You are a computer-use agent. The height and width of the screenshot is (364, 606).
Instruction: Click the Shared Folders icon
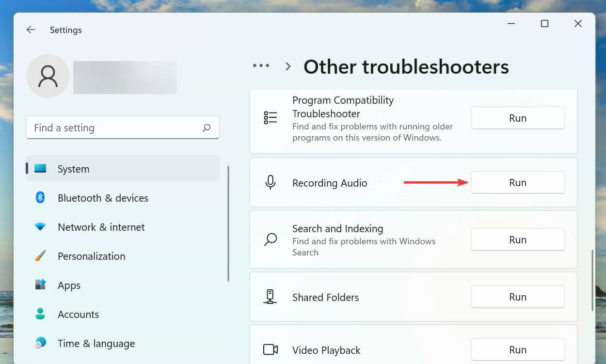point(271,297)
